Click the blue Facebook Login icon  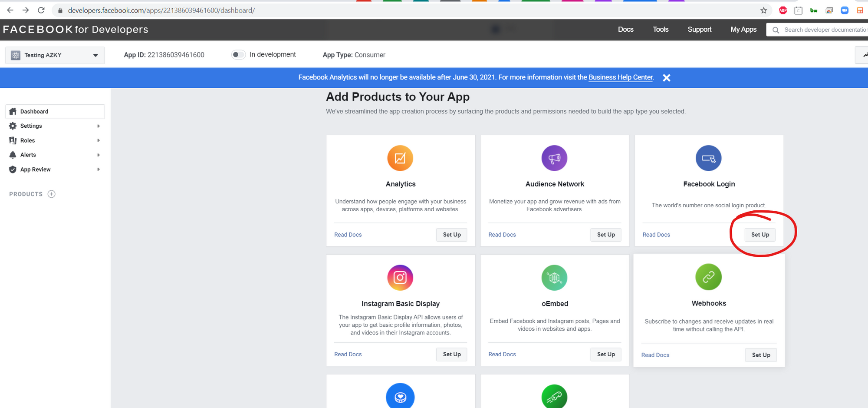[x=708, y=158]
